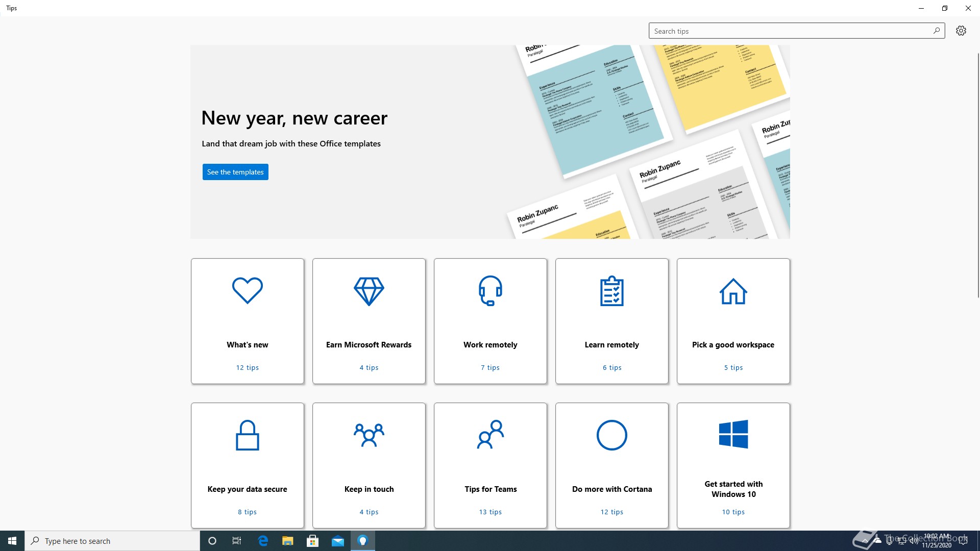Open Learn remotely title

(612, 345)
